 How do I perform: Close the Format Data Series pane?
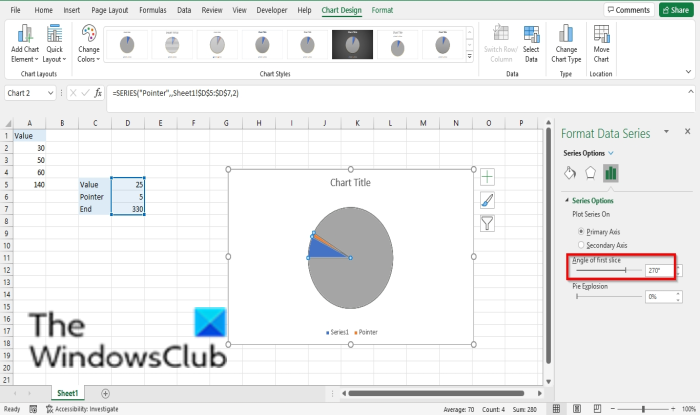pyautogui.click(x=688, y=131)
